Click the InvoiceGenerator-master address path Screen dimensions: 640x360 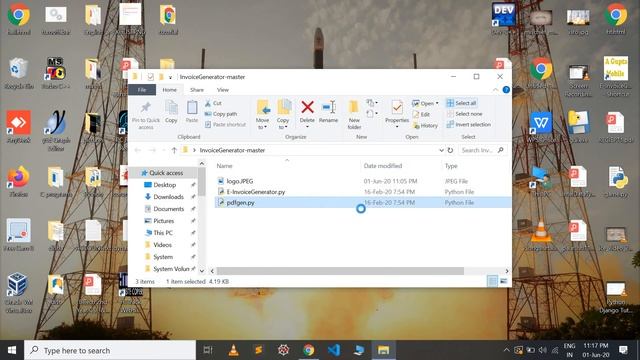coord(232,150)
